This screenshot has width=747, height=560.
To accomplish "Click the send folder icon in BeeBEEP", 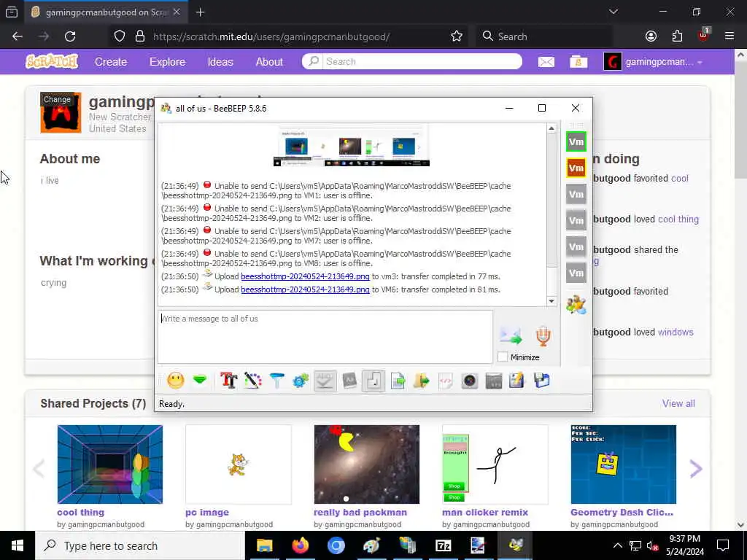I will tap(422, 381).
